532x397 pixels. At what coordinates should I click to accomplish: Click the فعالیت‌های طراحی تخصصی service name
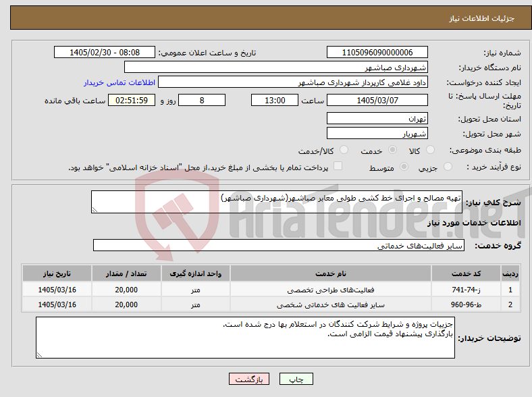point(331,290)
